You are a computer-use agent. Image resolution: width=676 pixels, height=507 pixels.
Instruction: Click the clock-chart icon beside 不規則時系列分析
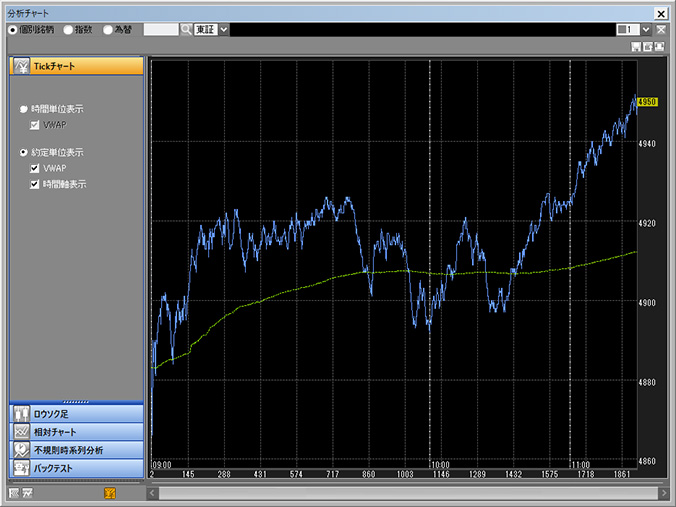pos(21,450)
